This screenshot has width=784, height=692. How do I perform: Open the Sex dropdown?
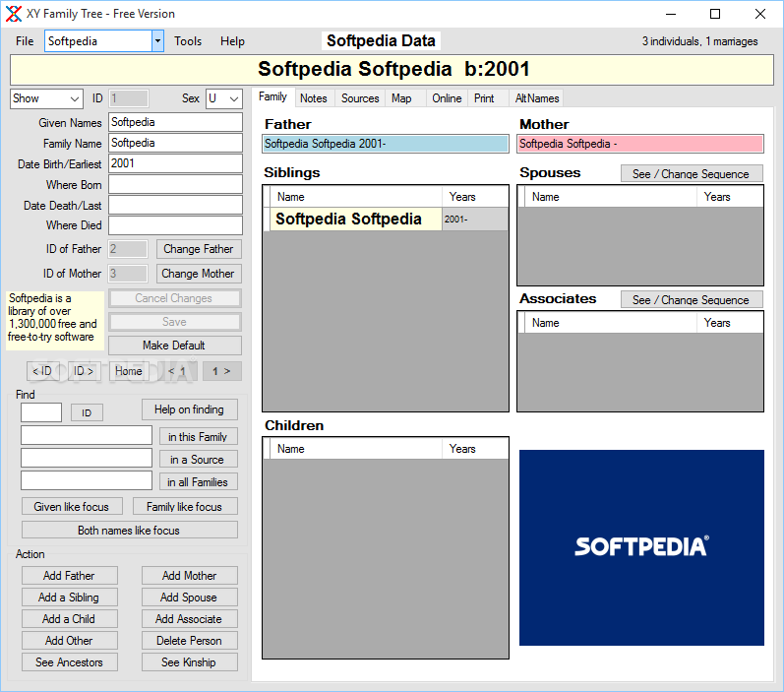click(x=224, y=98)
